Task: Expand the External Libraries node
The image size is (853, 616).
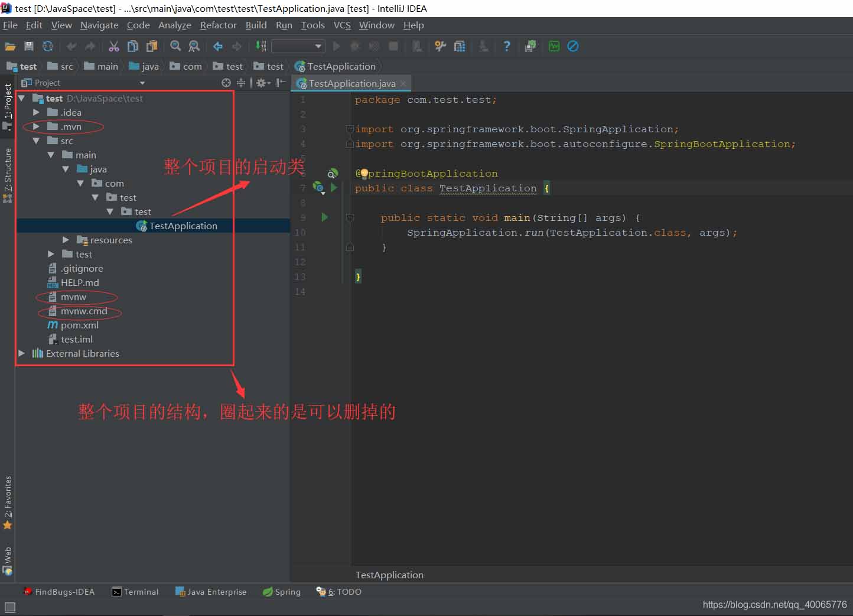Action: 22,353
